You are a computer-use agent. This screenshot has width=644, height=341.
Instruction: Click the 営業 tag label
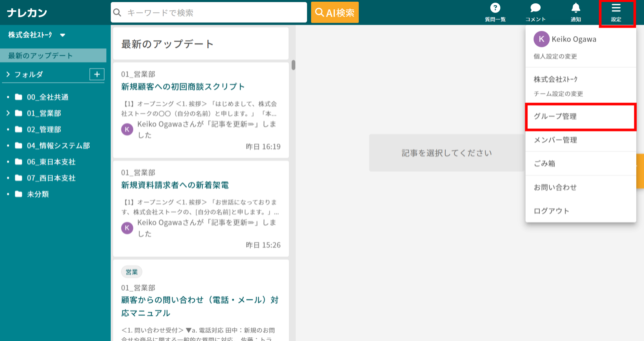pos(132,272)
